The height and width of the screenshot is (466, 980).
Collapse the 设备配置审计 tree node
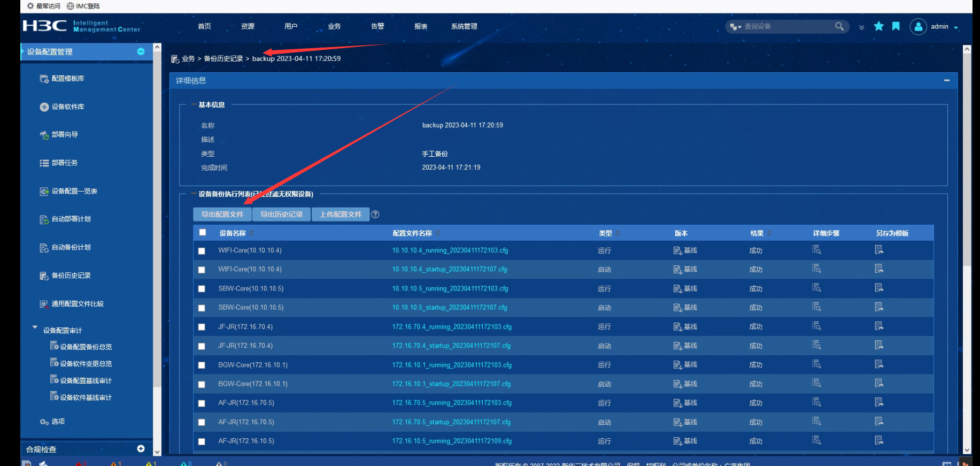[x=35, y=327]
